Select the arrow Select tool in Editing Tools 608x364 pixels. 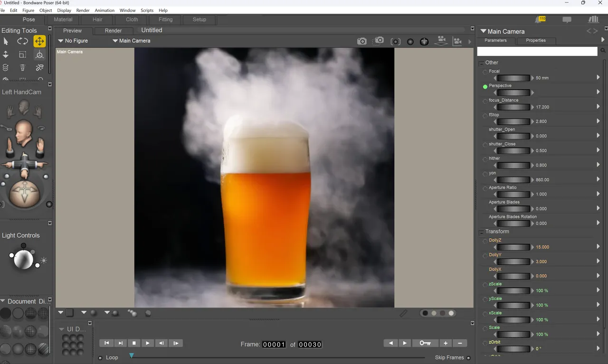click(x=6, y=42)
